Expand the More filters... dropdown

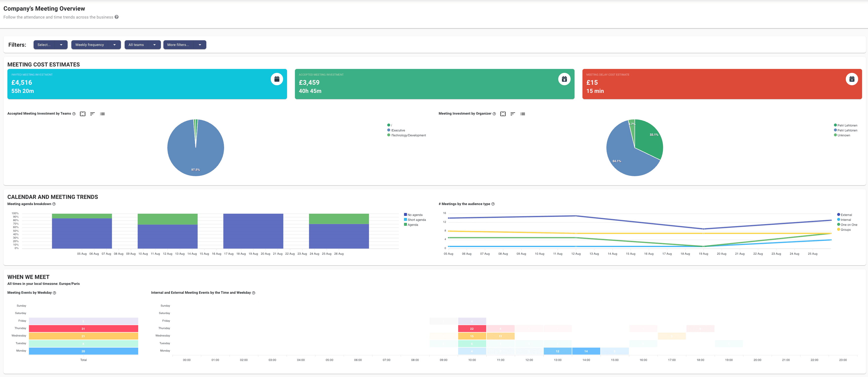coord(184,44)
